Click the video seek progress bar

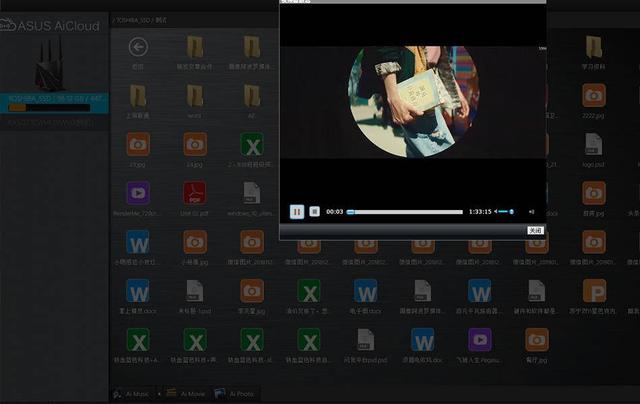pos(405,212)
